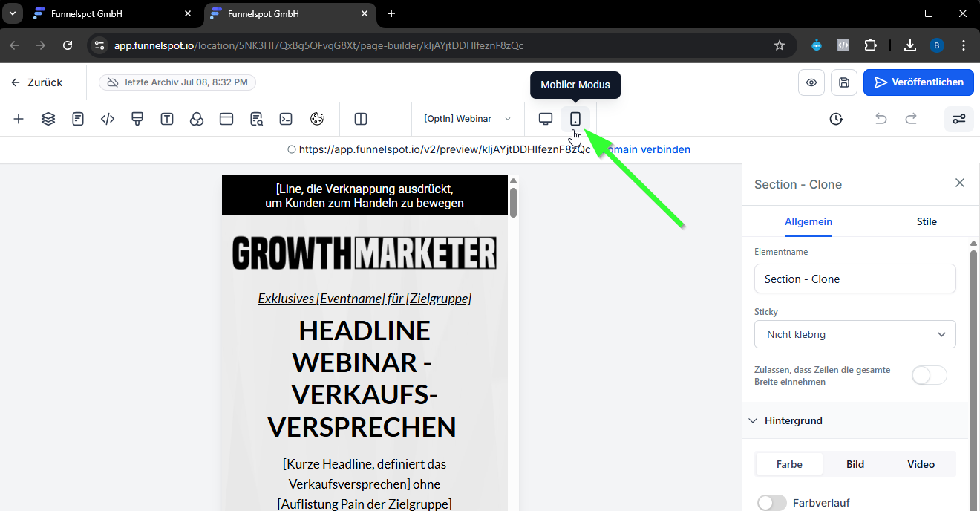
Task: Click the preview eye icon
Action: click(811, 82)
